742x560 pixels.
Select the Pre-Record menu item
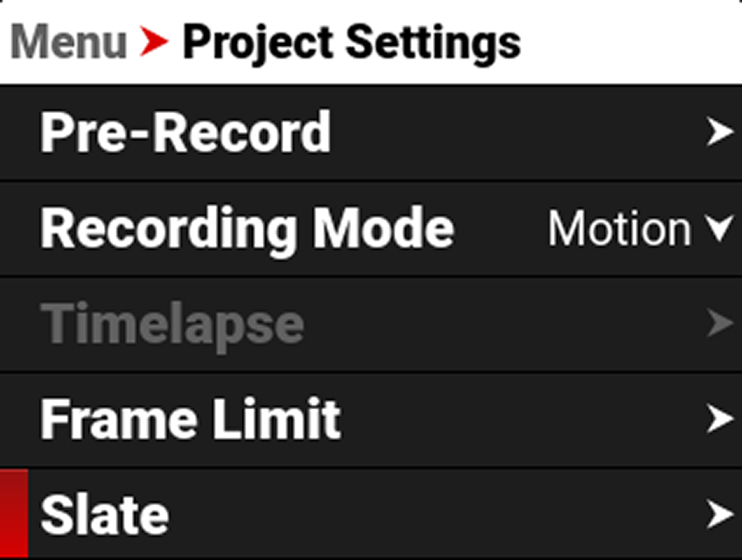pyautogui.click(x=185, y=132)
